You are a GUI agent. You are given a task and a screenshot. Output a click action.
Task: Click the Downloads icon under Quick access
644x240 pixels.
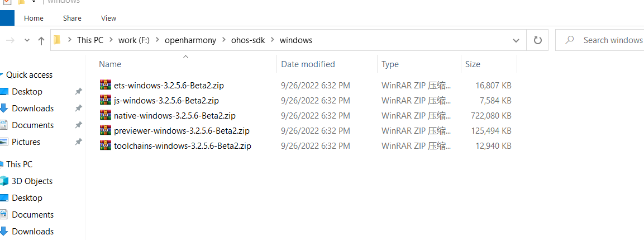click(x=3, y=109)
